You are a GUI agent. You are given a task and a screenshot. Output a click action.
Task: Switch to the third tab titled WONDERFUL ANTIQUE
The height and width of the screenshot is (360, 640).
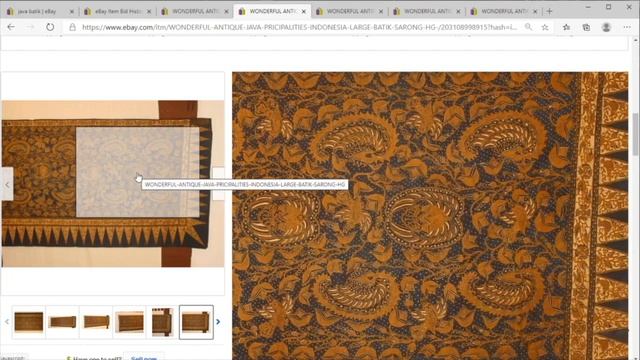coord(195,11)
